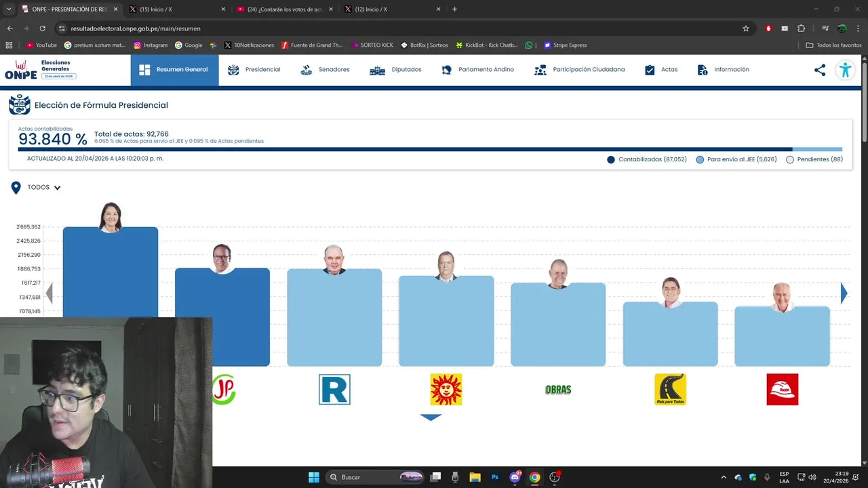
Task: Open the Información section
Action: pyautogui.click(x=723, y=70)
